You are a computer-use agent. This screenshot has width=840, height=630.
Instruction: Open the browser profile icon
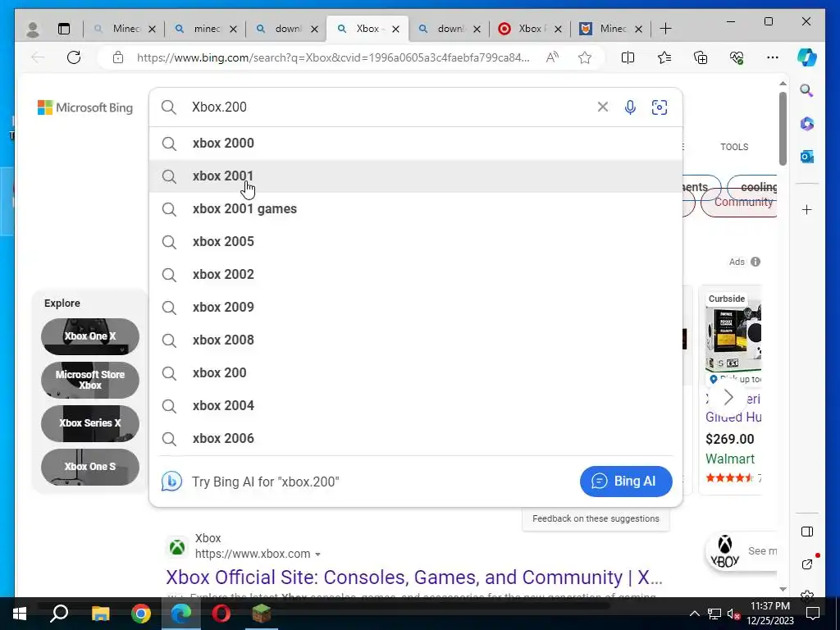tap(33, 29)
